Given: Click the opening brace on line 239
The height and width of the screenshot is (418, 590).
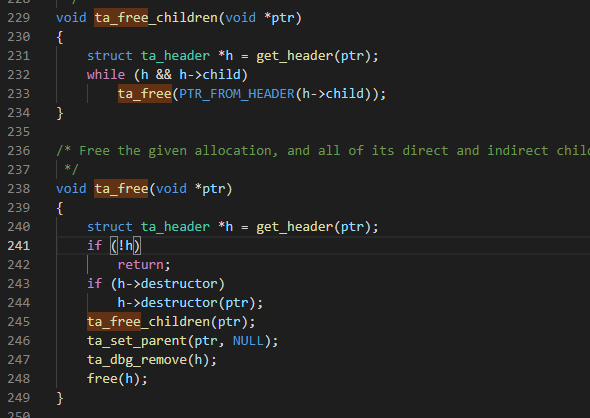Looking at the screenshot, I should click(60, 208).
